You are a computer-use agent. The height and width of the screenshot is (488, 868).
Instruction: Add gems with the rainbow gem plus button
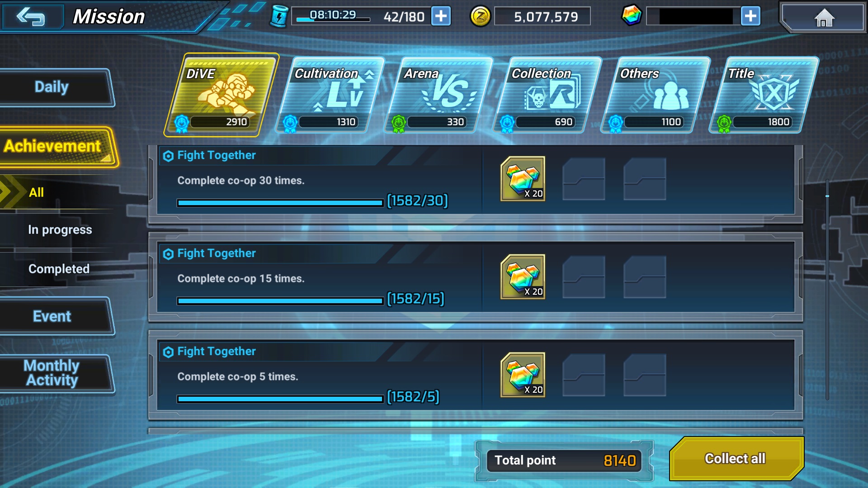pyautogui.click(x=750, y=16)
